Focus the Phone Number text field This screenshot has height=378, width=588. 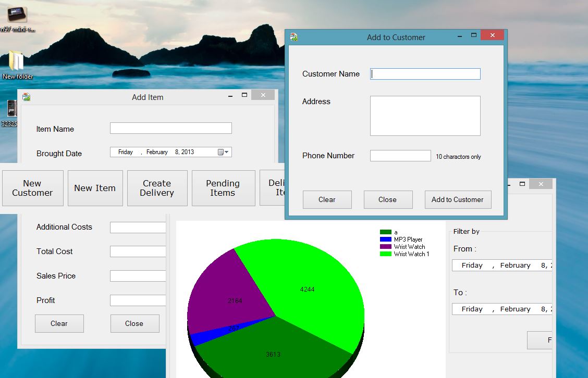(x=400, y=156)
